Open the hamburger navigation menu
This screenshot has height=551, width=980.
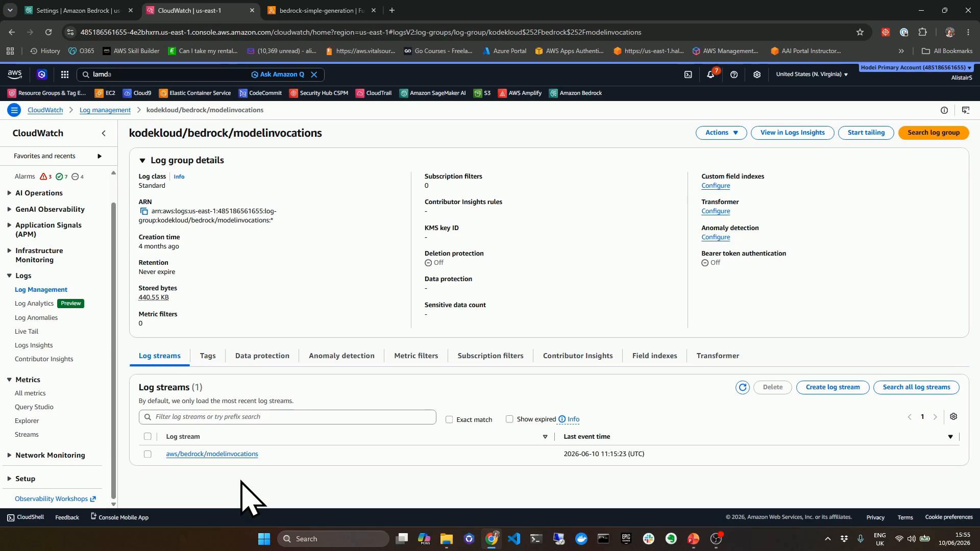[14, 110]
